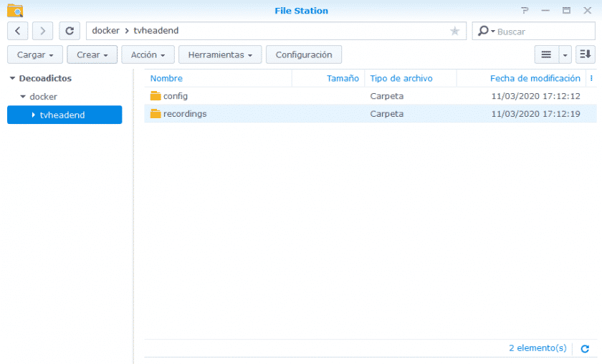Open the Acción dropdown menu

click(x=148, y=54)
